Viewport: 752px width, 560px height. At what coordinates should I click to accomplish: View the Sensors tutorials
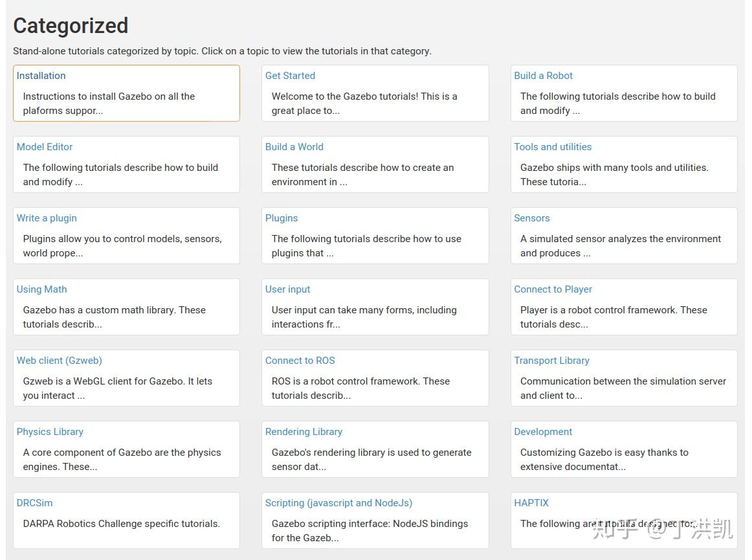point(531,218)
